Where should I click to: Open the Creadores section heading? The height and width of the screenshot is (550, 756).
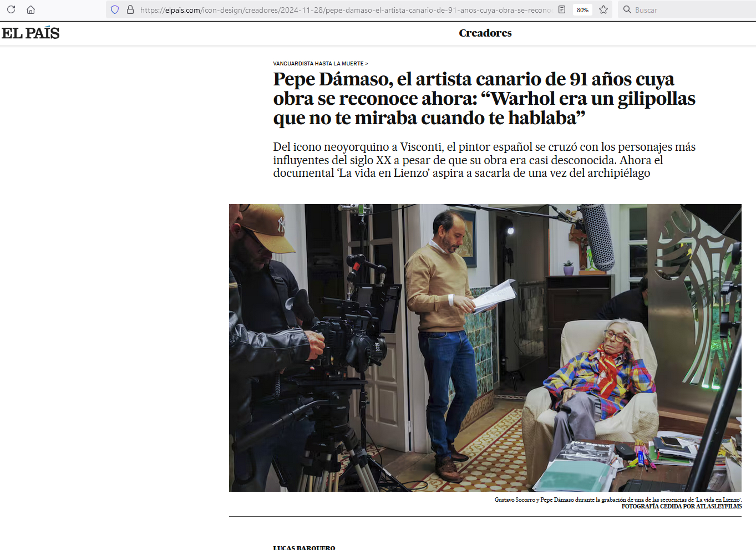tap(485, 33)
